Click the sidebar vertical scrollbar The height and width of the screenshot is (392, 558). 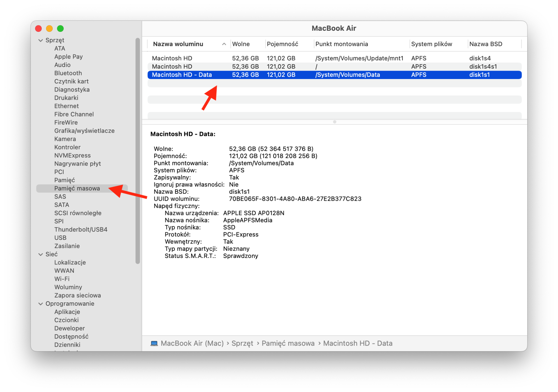[x=138, y=151]
